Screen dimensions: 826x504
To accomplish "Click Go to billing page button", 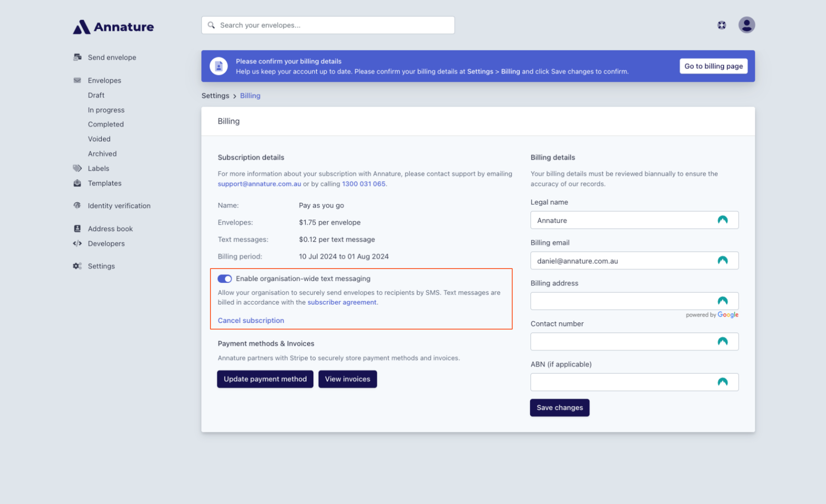I will coord(713,66).
